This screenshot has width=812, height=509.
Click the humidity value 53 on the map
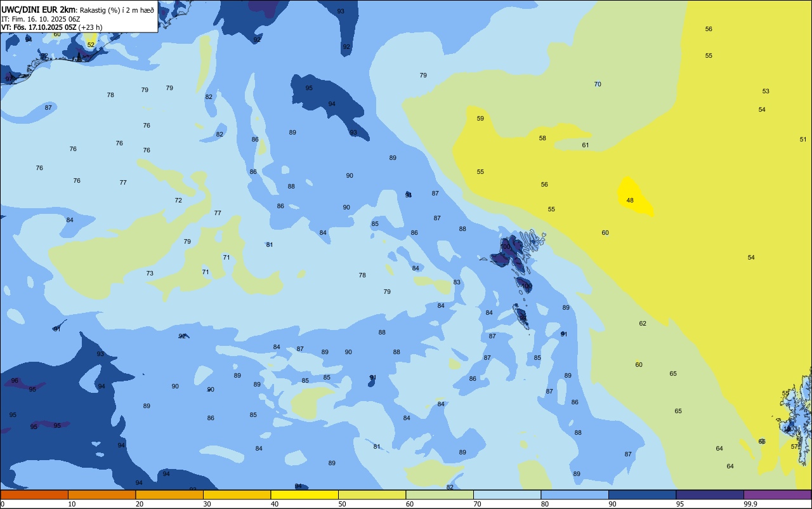click(766, 91)
